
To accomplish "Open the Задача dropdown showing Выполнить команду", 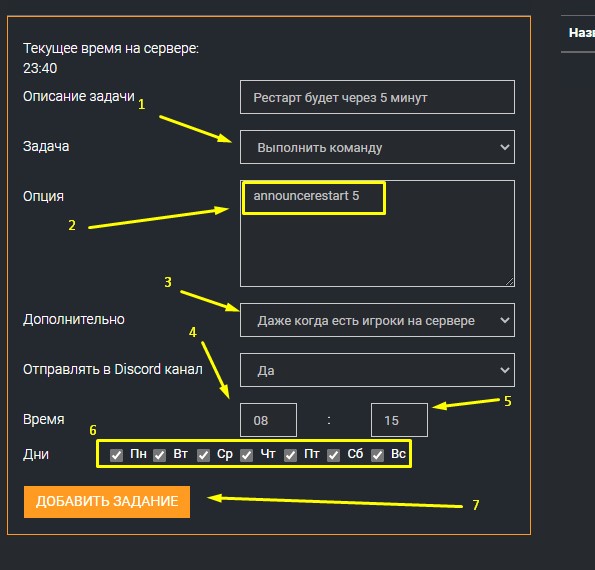I will 377,147.
